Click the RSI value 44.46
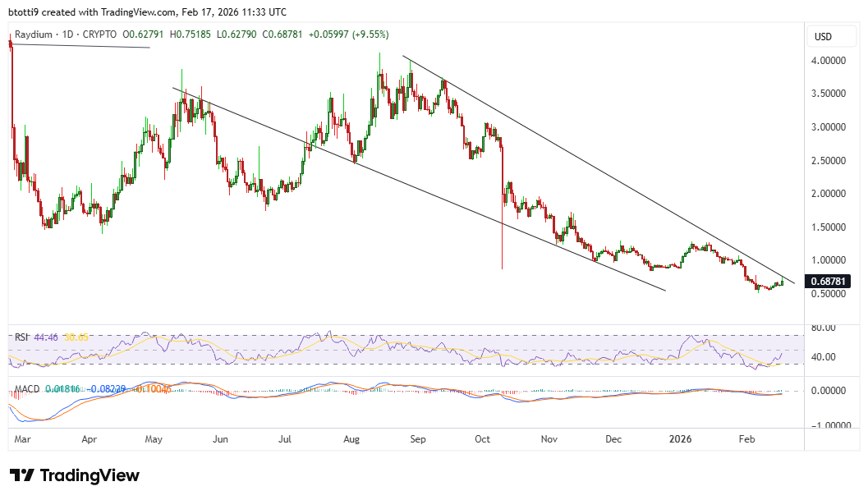This screenshot has height=500, width=868. click(x=46, y=336)
